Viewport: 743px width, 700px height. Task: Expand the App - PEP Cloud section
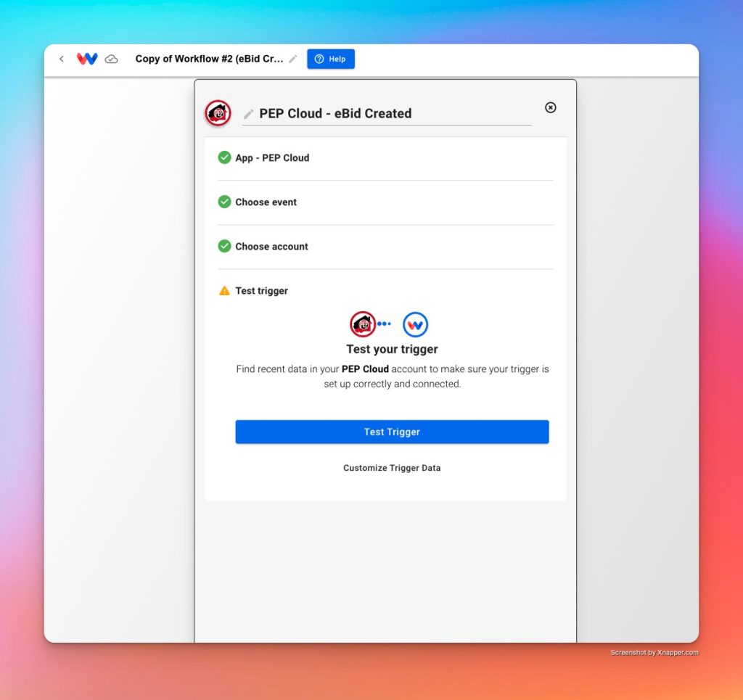pos(385,157)
